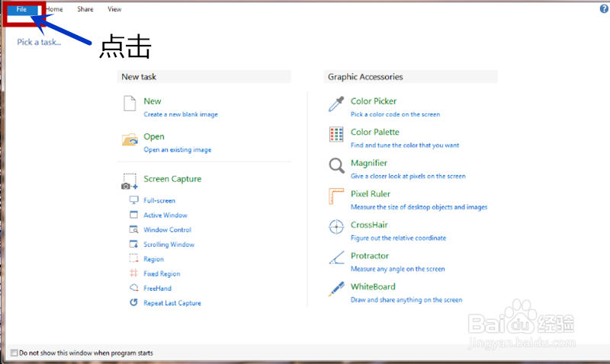This screenshot has height=364, width=610.
Task: Open the Protractor icon
Action: (x=336, y=259)
